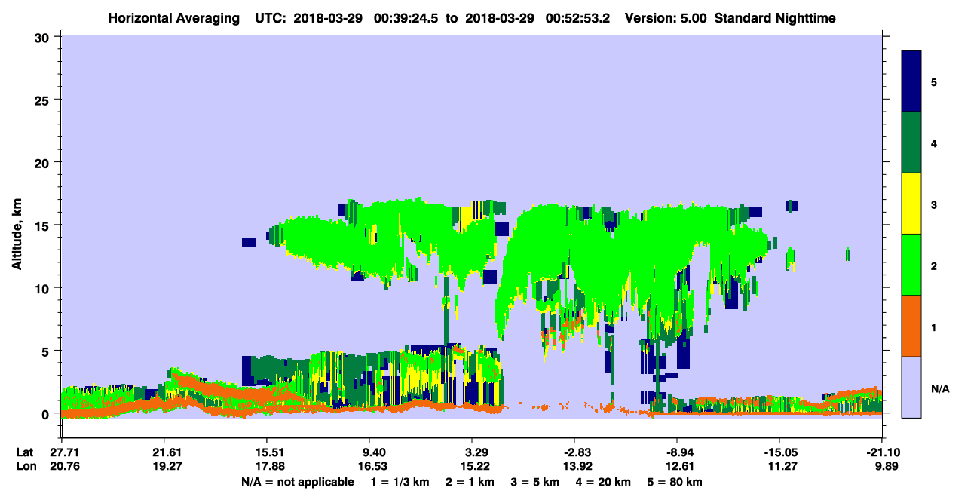This screenshot has height=503, width=980.
Task: Click legend text '2 = 1 km'
Action: (x=470, y=482)
